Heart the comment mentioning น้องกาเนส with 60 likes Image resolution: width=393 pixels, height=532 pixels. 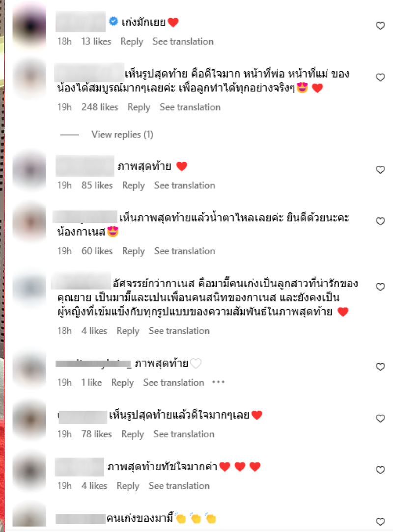(380, 221)
